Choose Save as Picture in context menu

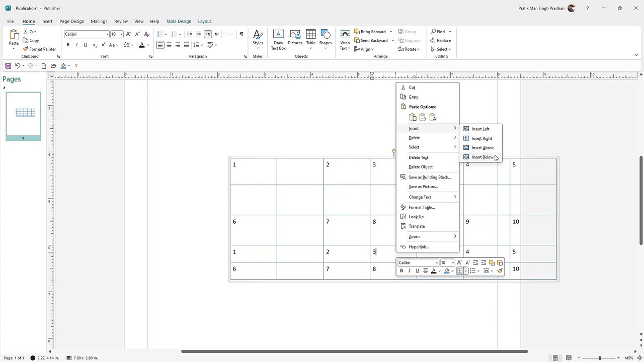[x=428, y=187]
